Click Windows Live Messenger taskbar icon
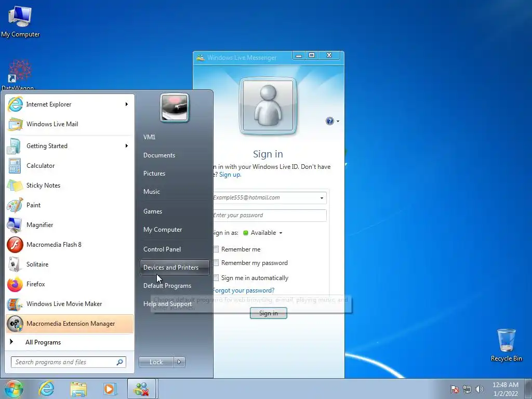 point(141,389)
